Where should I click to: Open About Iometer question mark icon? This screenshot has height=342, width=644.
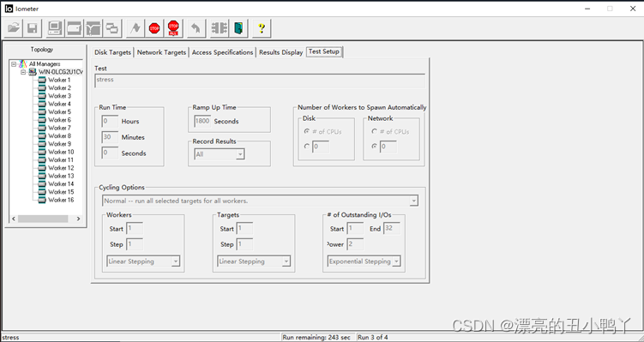pos(262,28)
